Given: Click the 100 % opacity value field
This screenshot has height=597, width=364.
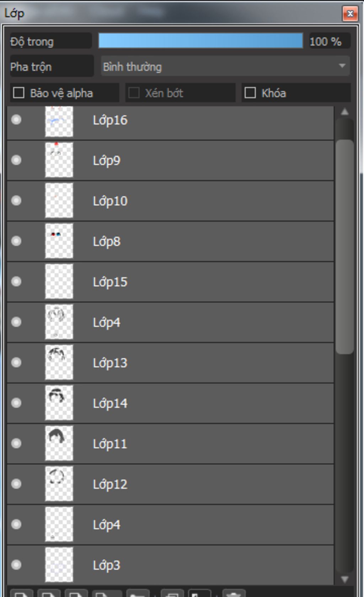Looking at the screenshot, I should [x=329, y=41].
